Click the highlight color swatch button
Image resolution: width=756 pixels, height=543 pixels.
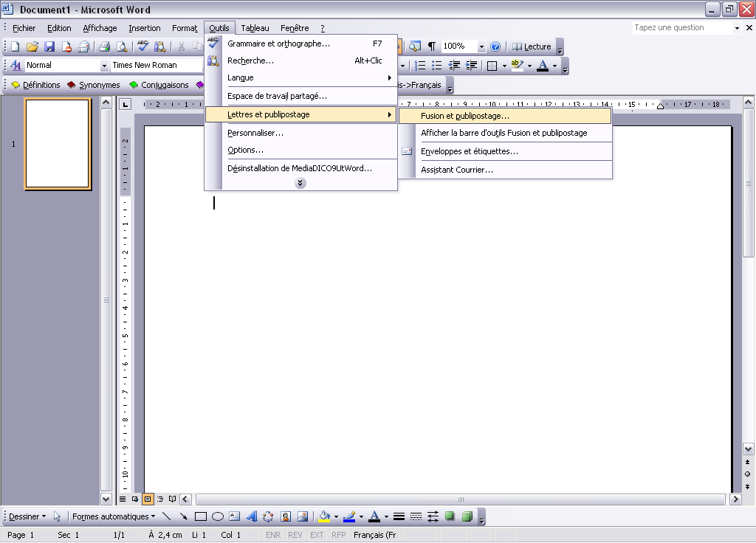517,66
